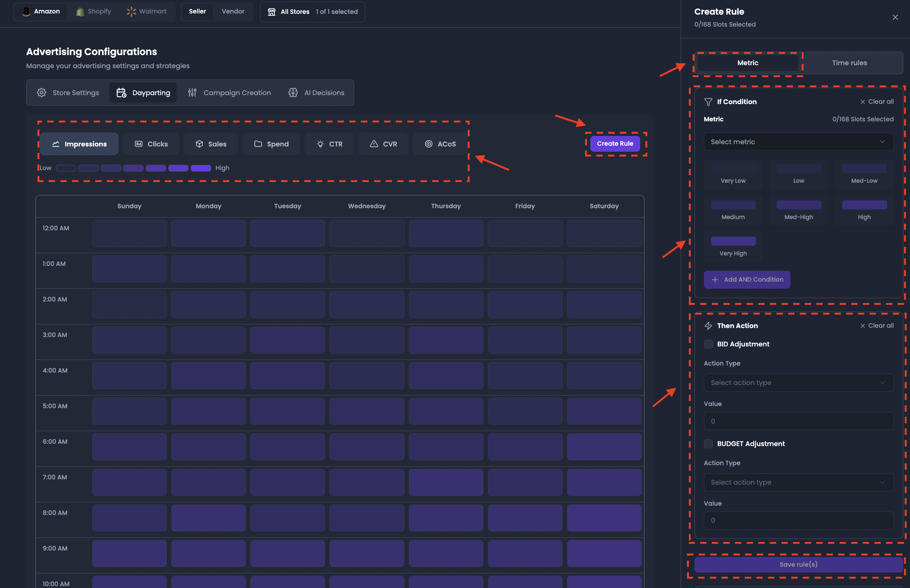The image size is (910, 588).
Task: Select the Seller account type
Action: (x=197, y=12)
